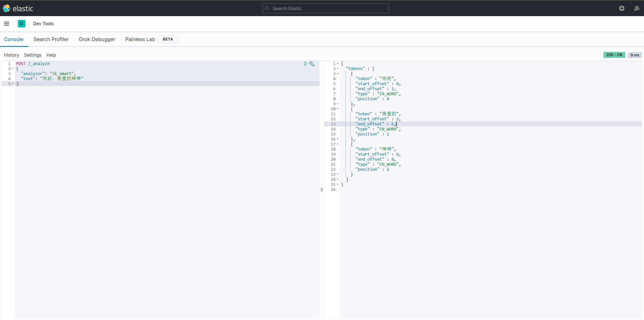The height and width of the screenshot is (320, 644).
Task: Open the newsfeed celebration icon
Action: coord(637,8)
